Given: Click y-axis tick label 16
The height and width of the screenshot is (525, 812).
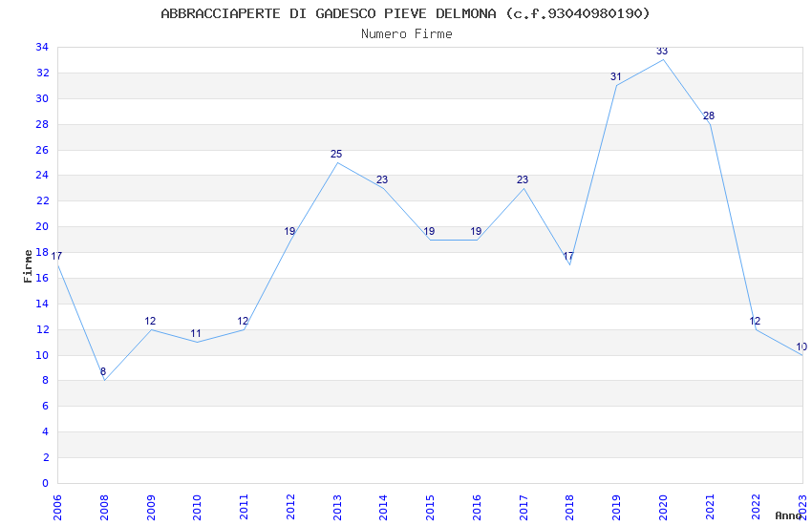Looking at the screenshot, I should [x=42, y=278].
